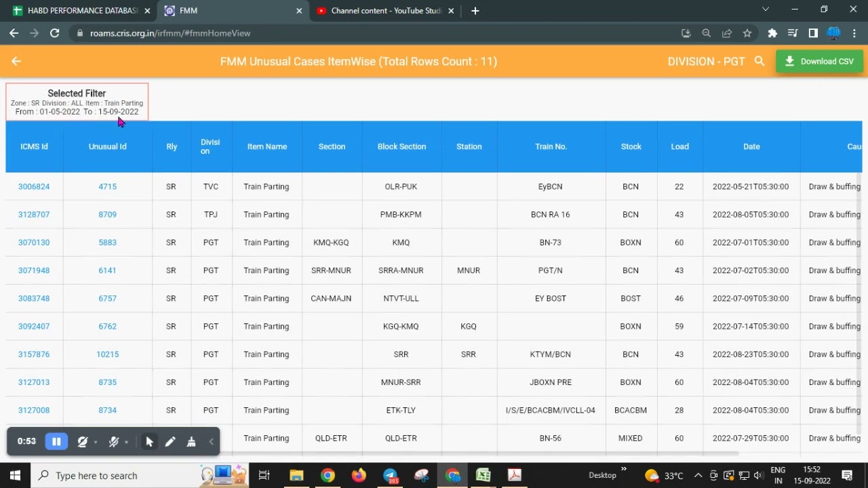
Task: Toggle recorder microphone mute icon
Action: tap(114, 442)
